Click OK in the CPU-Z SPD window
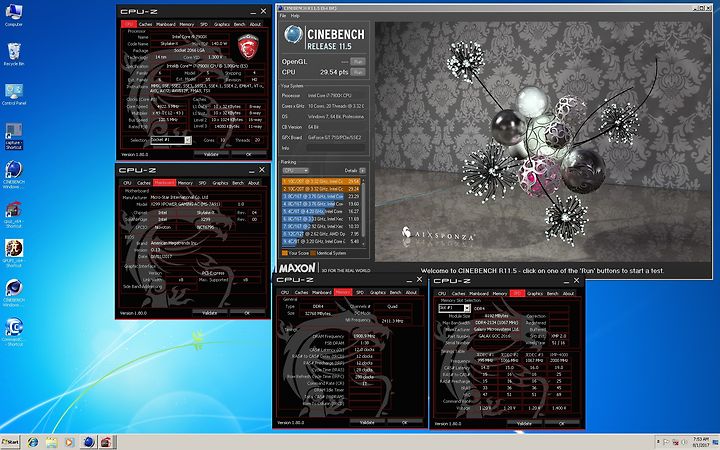 point(562,423)
